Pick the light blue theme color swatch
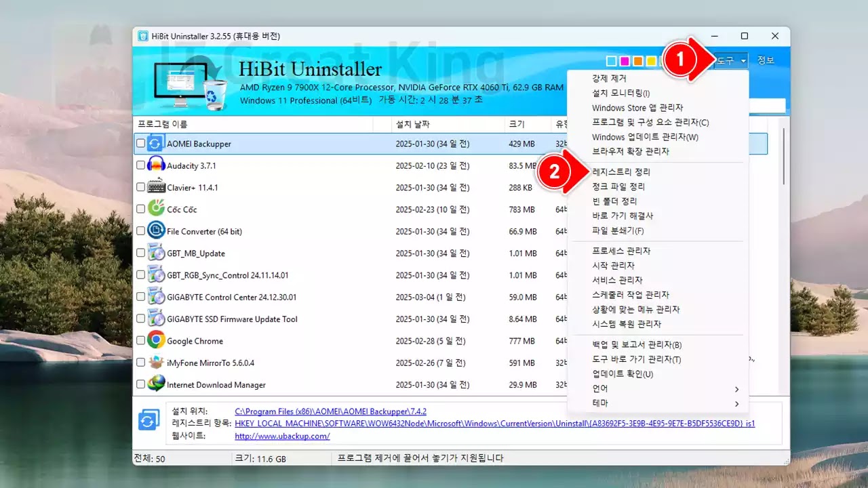Image resolution: width=868 pixels, height=488 pixels. (x=612, y=61)
